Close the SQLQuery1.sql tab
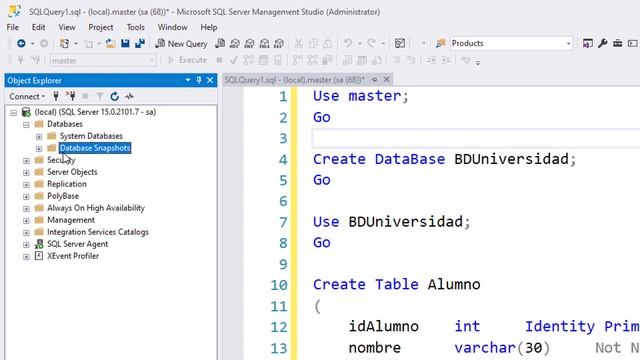This screenshot has width=640, height=360. 387,80
